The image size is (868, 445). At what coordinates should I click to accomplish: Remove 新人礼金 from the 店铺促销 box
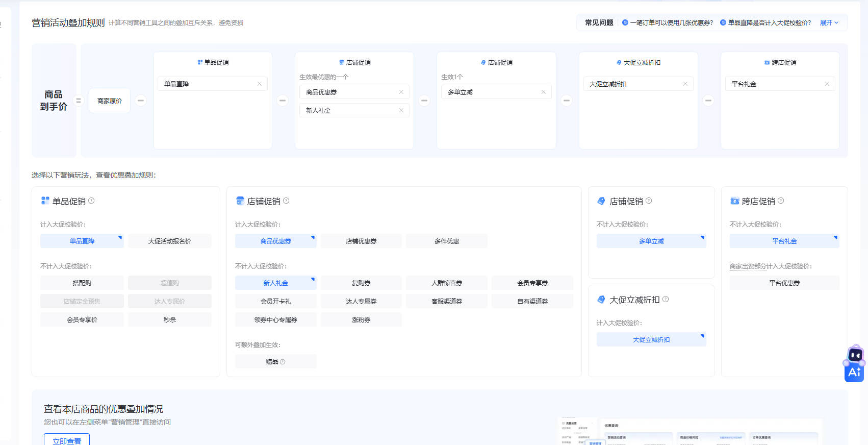click(x=401, y=110)
